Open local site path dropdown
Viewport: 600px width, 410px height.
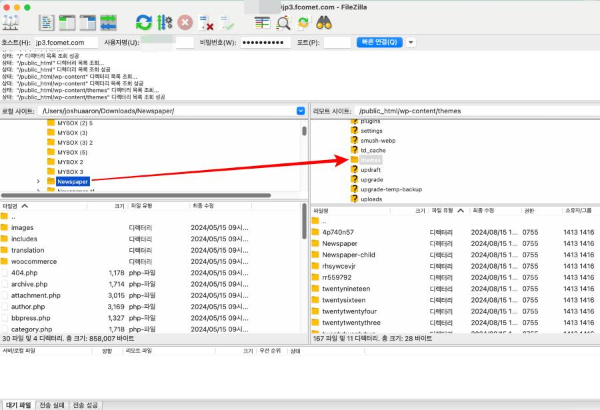pos(301,111)
